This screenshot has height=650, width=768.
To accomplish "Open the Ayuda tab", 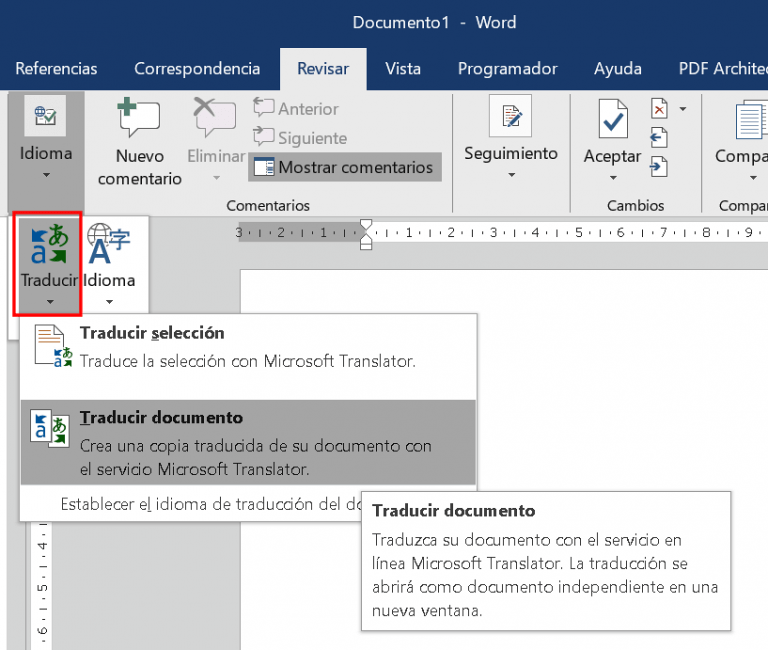I will click(618, 69).
